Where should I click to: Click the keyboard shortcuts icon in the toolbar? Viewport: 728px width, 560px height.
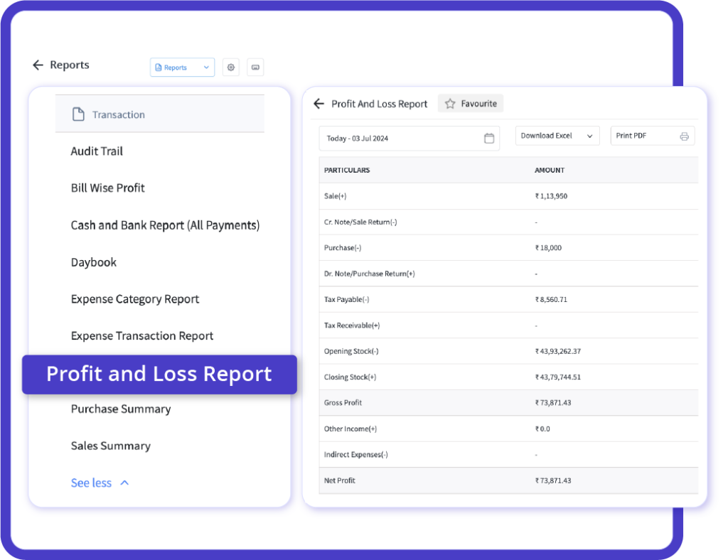(x=255, y=67)
